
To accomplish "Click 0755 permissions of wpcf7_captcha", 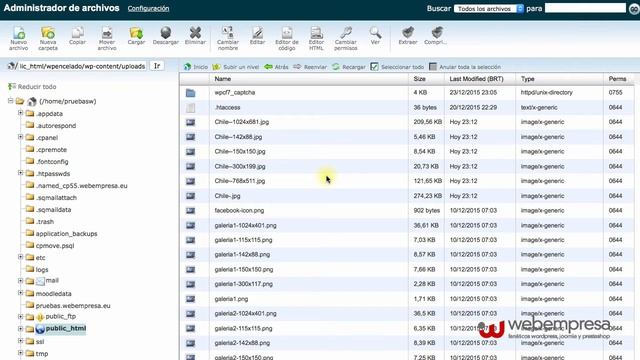I will (616, 93).
